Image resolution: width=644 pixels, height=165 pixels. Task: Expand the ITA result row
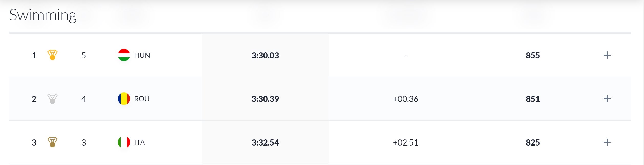[x=607, y=142]
